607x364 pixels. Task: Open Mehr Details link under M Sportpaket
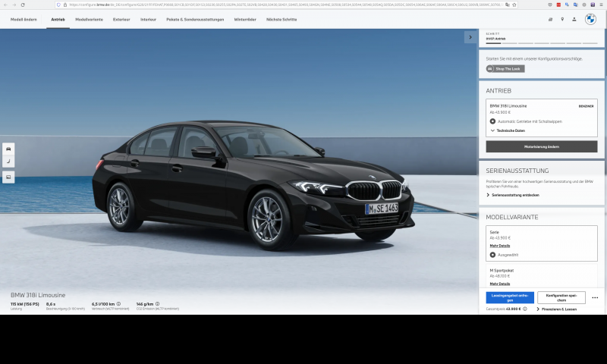500,284
